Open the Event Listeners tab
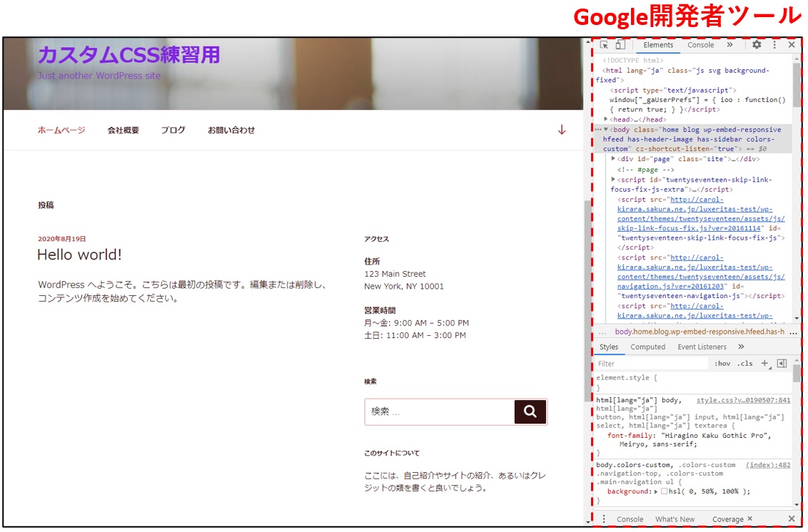This screenshot has height=532, width=808. coord(702,347)
